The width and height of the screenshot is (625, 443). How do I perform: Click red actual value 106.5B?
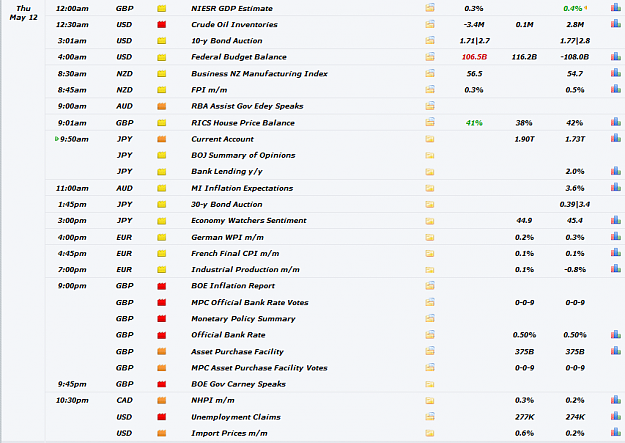(x=474, y=57)
